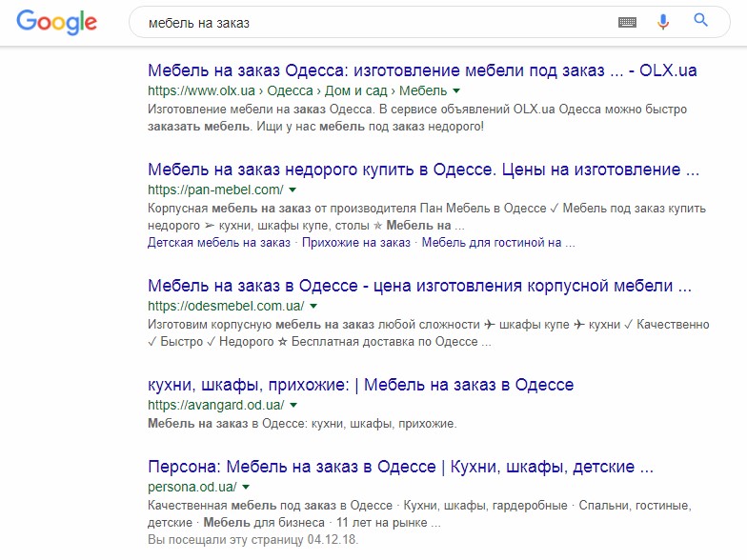Image resolution: width=747 pixels, height=560 pixels.
Task: Click the https://www.olx.ua breadcrumb URL
Action: tap(201, 90)
